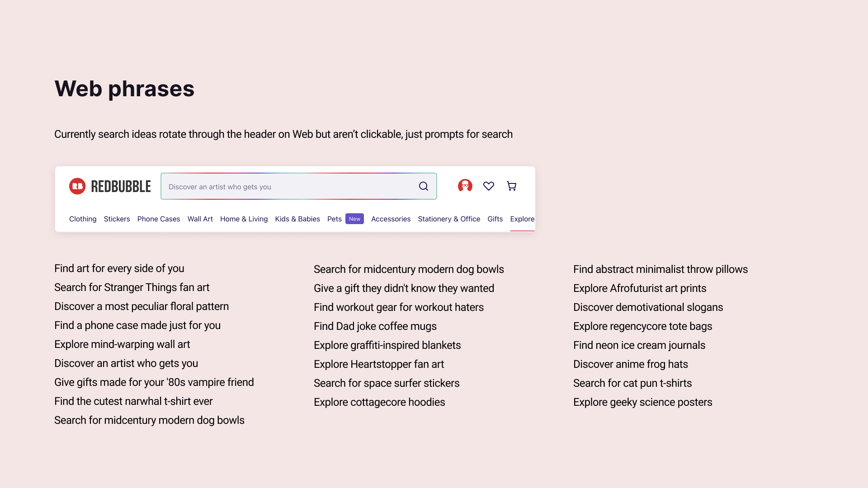
Task: Click the New badge beside Pets
Action: point(354,219)
